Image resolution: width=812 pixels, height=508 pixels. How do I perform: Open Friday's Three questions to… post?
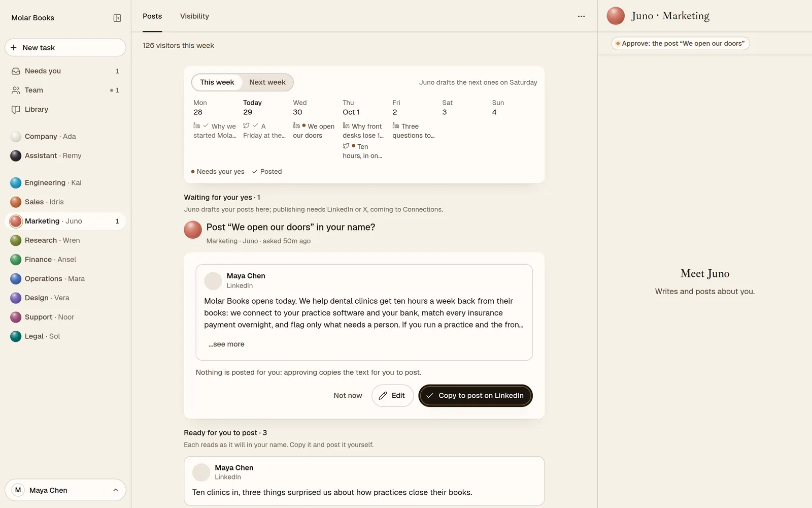(413, 131)
